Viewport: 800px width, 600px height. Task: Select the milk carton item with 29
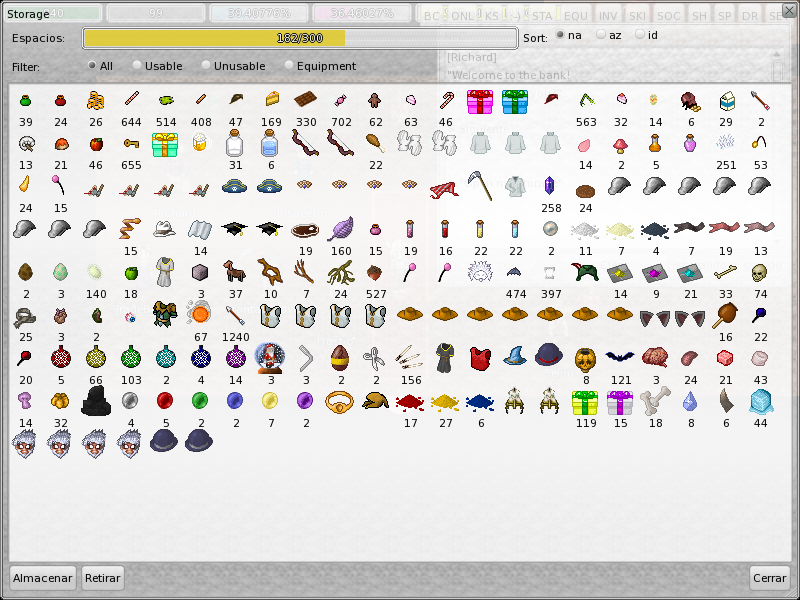point(726,101)
